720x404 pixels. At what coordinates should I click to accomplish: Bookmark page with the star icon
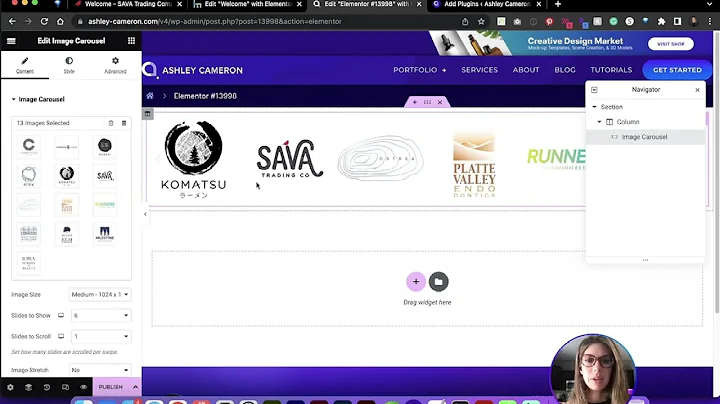click(x=481, y=22)
